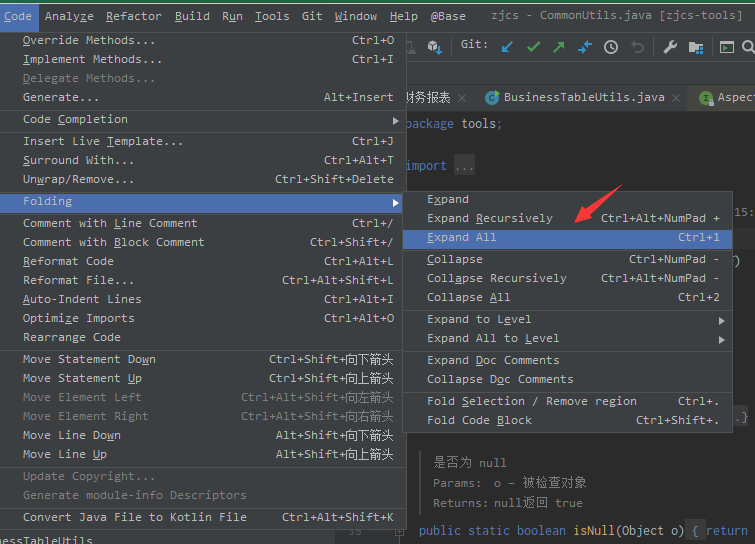Click the Git Update Project arrow icon
755x544 pixels.
tap(507, 47)
